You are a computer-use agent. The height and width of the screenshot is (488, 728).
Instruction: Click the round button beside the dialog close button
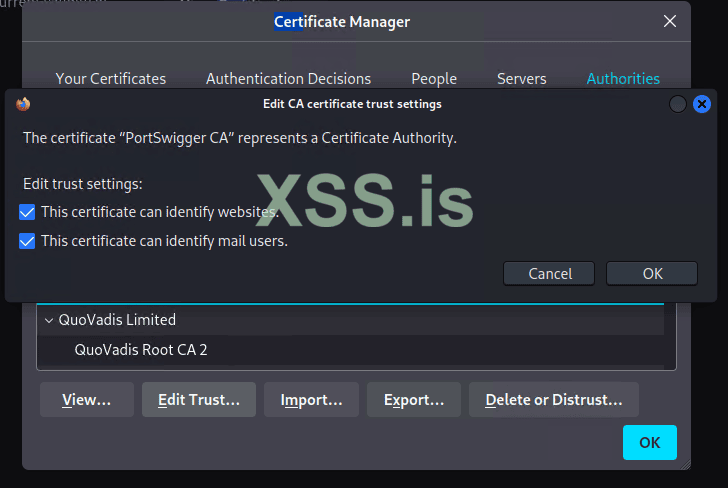point(678,103)
